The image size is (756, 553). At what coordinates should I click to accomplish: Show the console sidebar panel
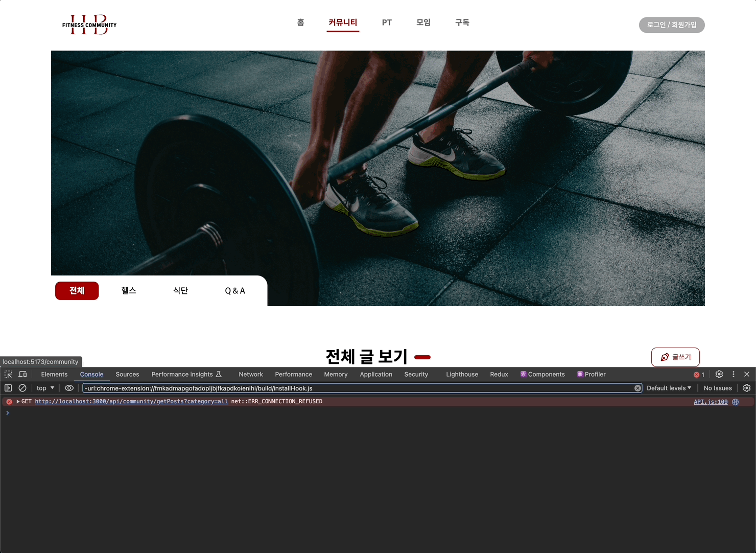8,388
